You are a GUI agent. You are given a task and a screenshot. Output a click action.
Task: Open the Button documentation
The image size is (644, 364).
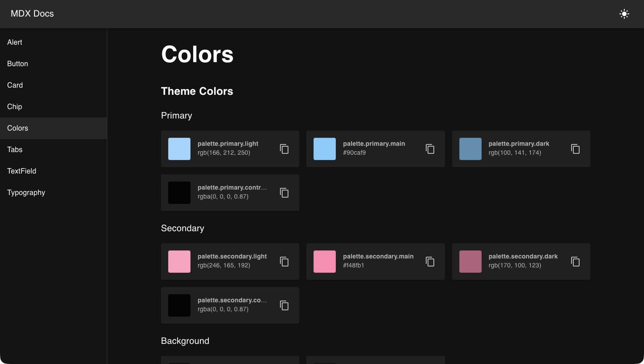[17, 63]
